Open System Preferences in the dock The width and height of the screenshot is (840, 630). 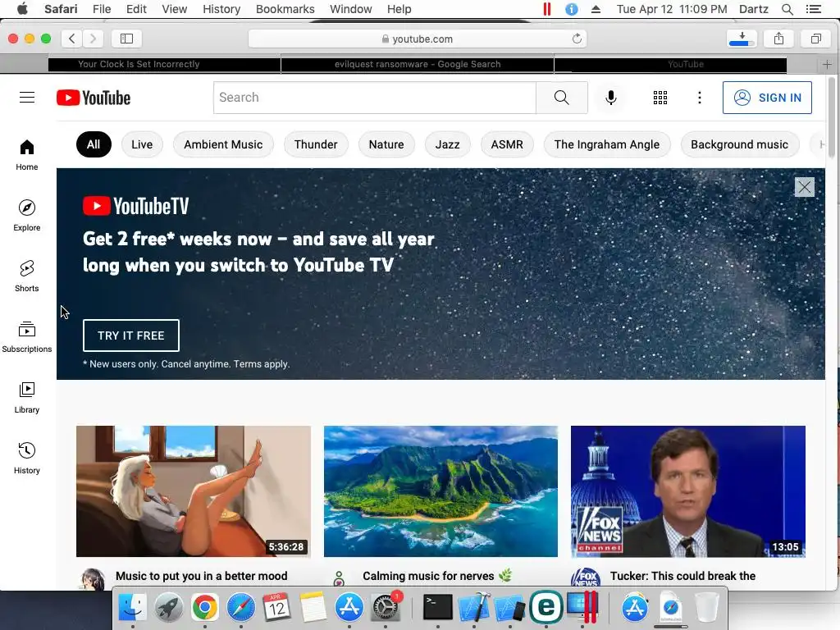(385, 608)
